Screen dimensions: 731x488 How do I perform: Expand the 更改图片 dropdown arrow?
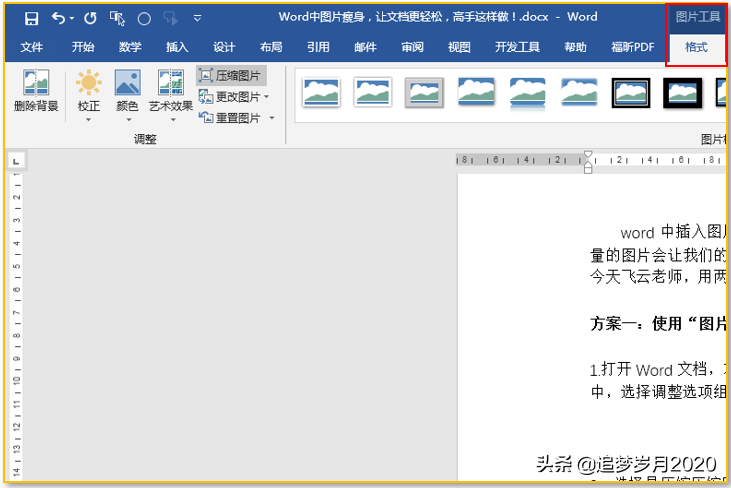(x=267, y=97)
